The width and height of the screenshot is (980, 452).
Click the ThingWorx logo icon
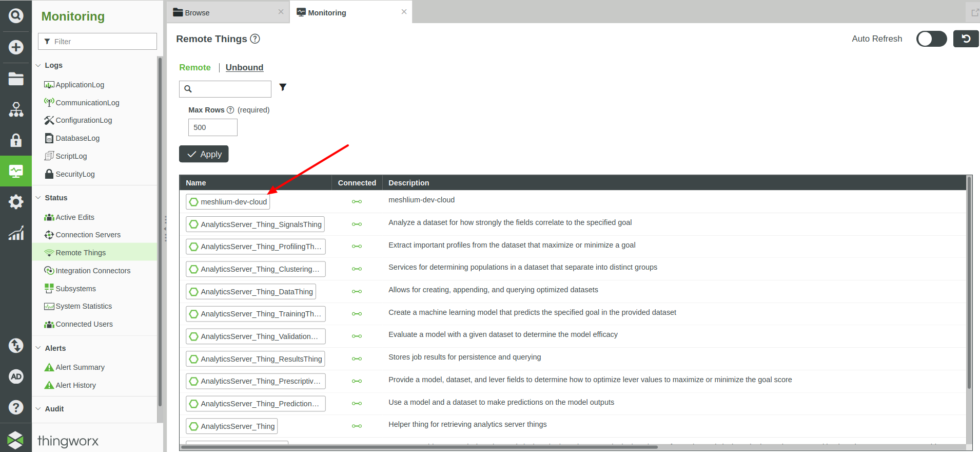pos(15,440)
